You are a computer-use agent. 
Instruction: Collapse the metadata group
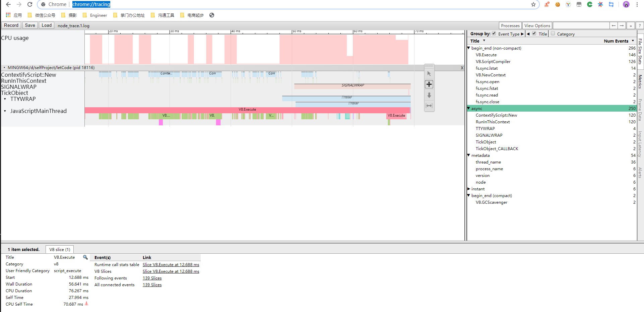point(469,155)
